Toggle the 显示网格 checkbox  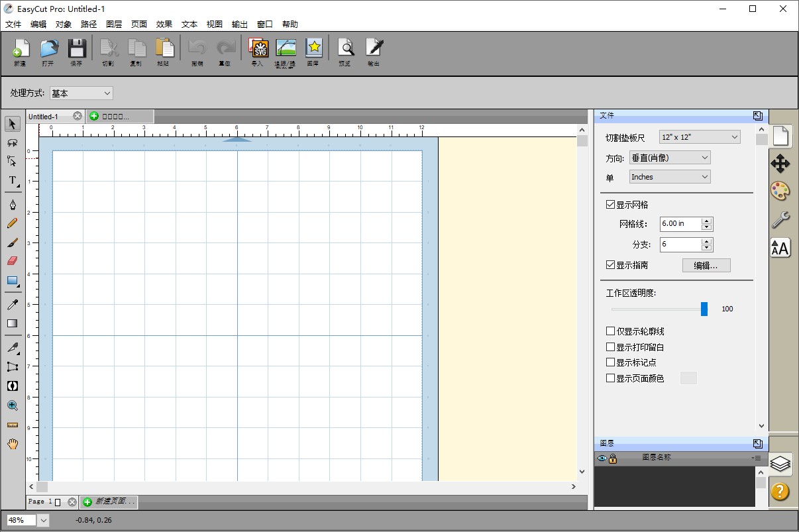610,205
